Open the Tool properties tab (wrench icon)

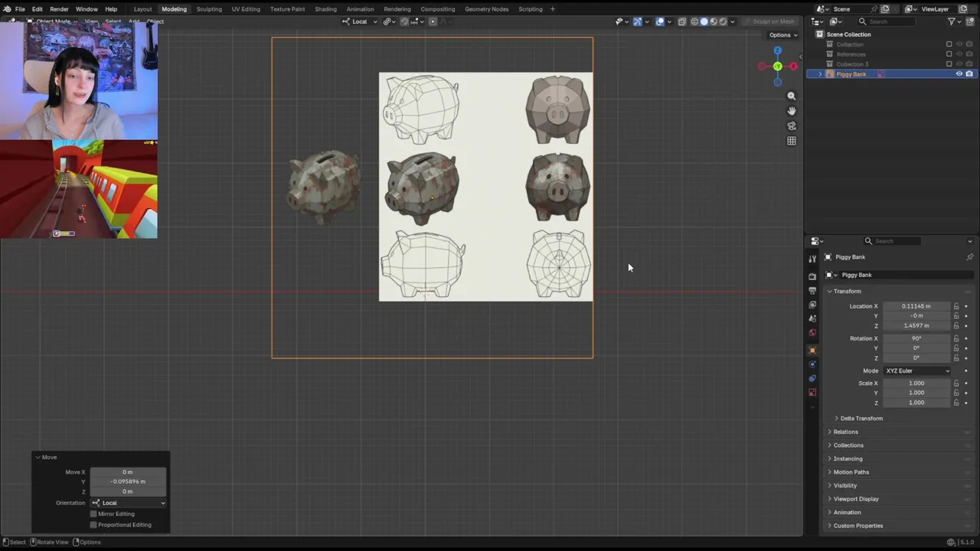point(812,259)
